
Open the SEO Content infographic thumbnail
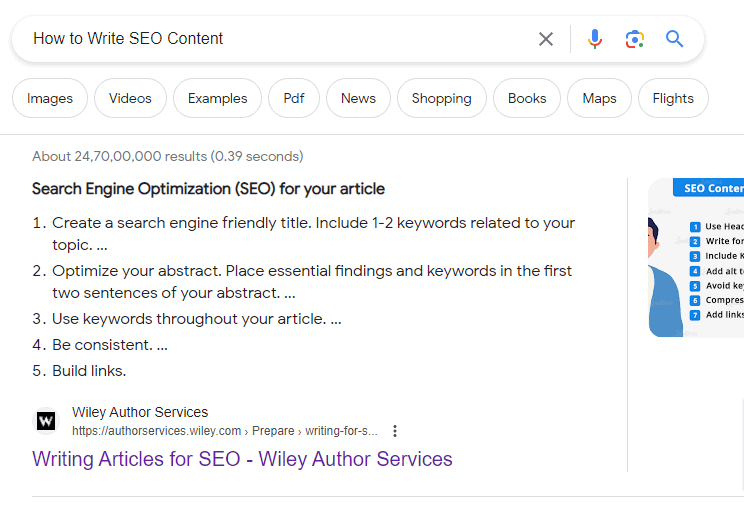point(696,257)
